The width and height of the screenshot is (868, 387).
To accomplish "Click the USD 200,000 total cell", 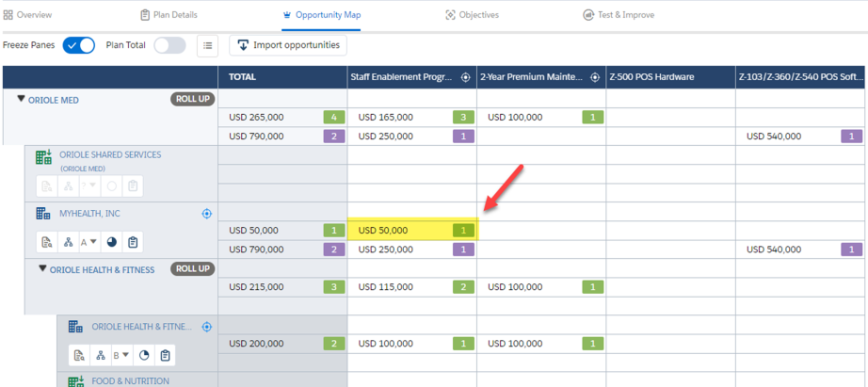I will (282, 344).
